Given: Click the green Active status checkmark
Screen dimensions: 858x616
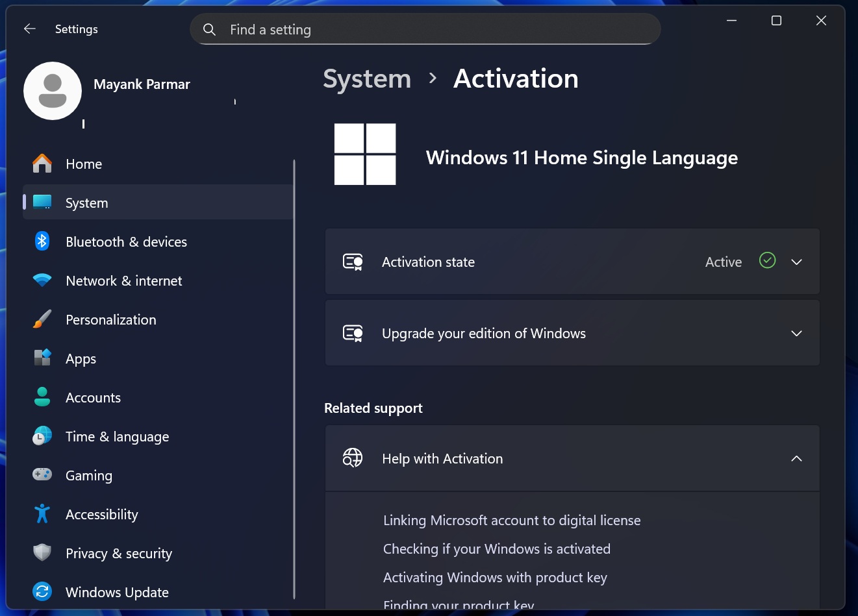Looking at the screenshot, I should coord(767,260).
